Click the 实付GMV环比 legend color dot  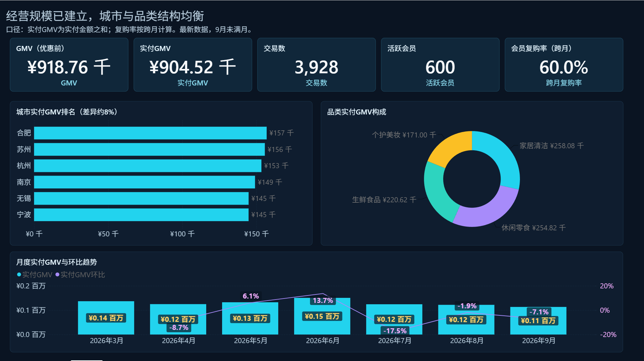pos(57,275)
